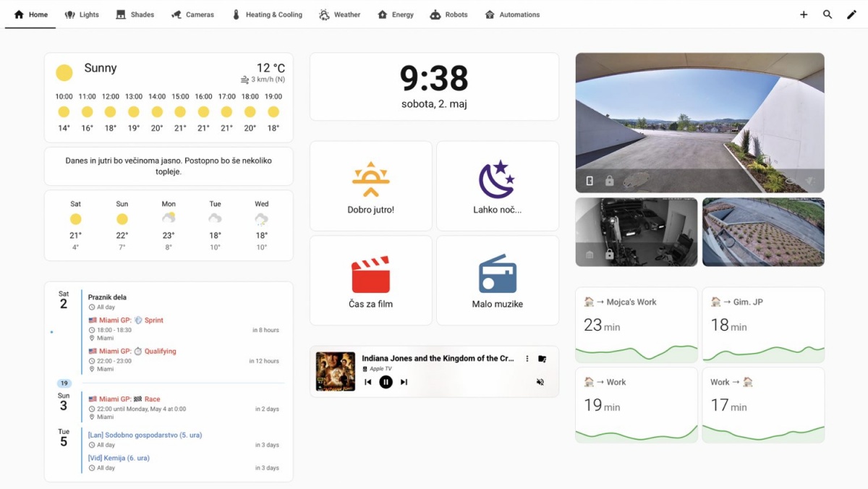This screenshot has height=489, width=868.
Task: Select the 13:00 hourly forecast sun icon
Action: [x=134, y=112]
